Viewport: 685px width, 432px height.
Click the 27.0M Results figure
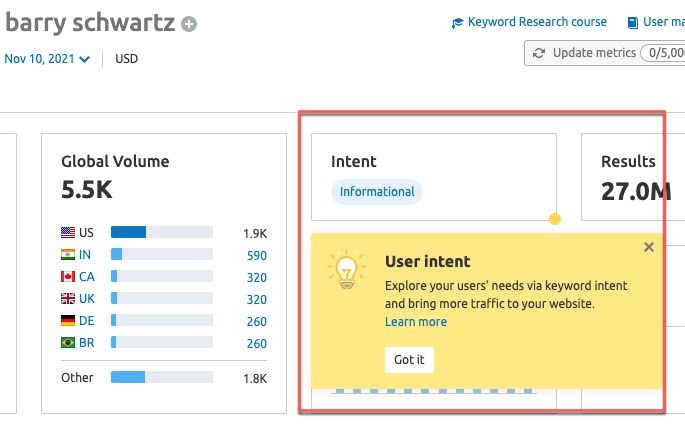click(636, 191)
